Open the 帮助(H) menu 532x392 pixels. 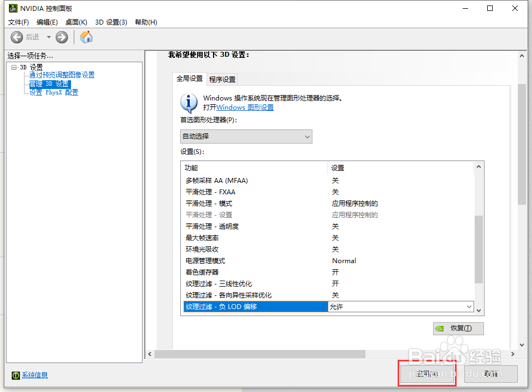(146, 22)
